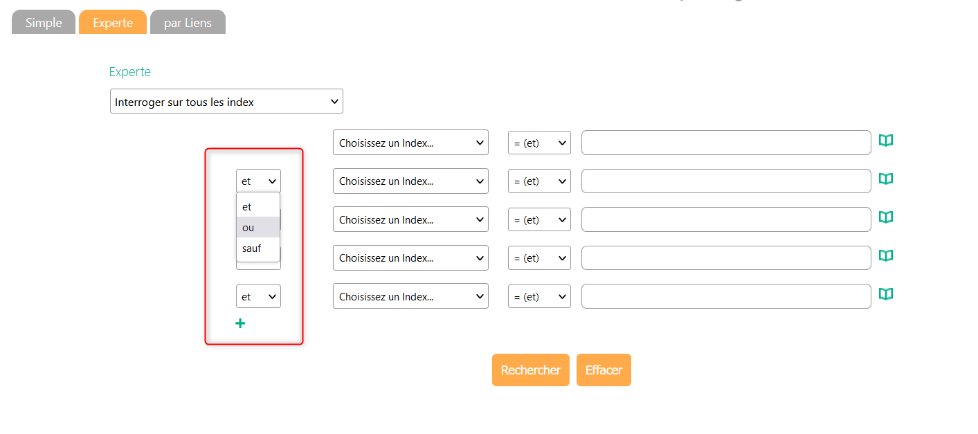Open the index book icon in fifth row
The width and height of the screenshot is (978, 434).
(x=885, y=295)
